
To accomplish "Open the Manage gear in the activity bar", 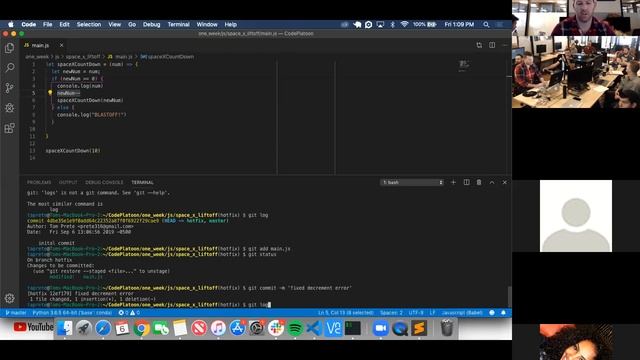I will [9, 298].
